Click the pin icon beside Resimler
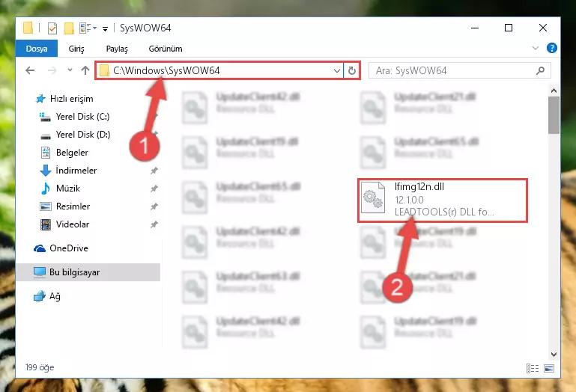 point(154,206)
